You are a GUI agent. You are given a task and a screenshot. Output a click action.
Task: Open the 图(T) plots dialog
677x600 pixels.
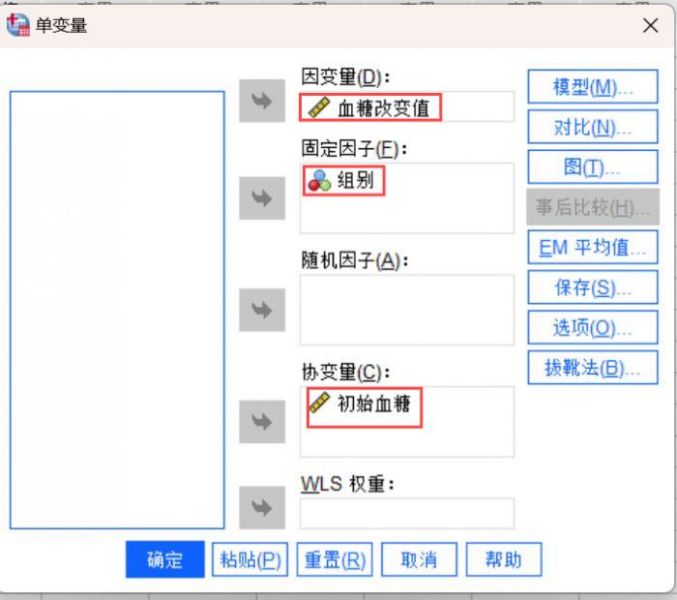coord(593,167)
